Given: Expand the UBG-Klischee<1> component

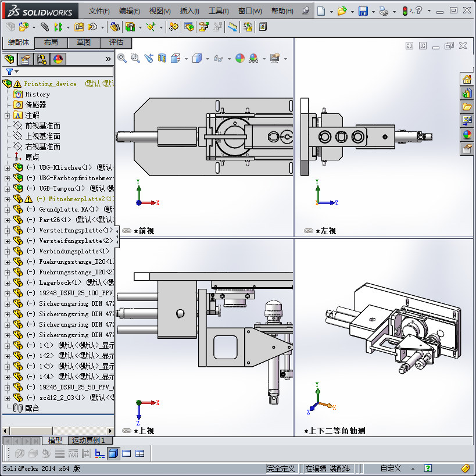Looking at the screenshot, I should point(8,168).
